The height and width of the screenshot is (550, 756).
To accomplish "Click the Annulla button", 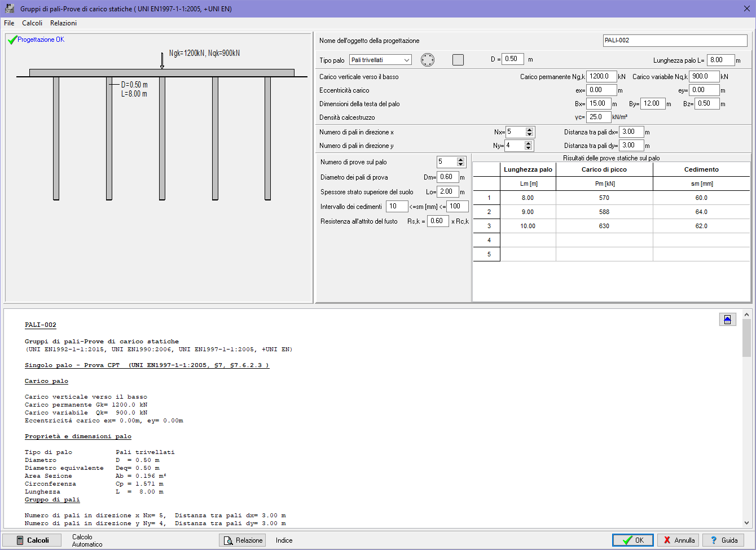I will (678, 540).
